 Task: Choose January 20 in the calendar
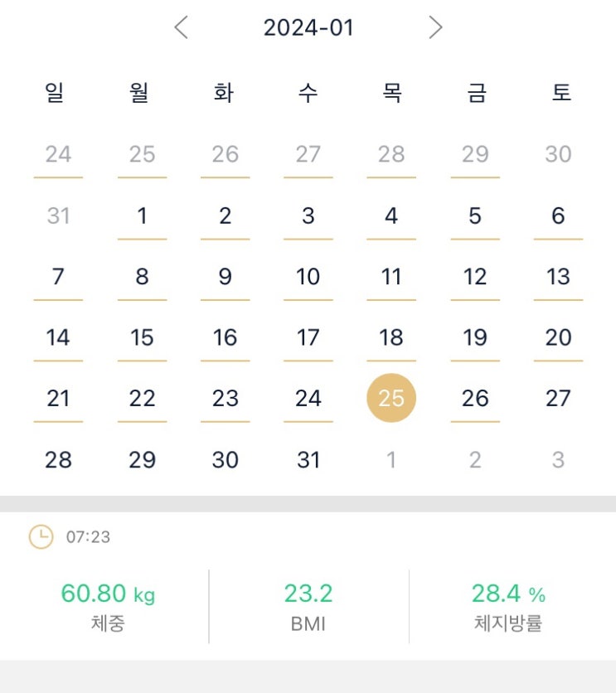point(558,337)
